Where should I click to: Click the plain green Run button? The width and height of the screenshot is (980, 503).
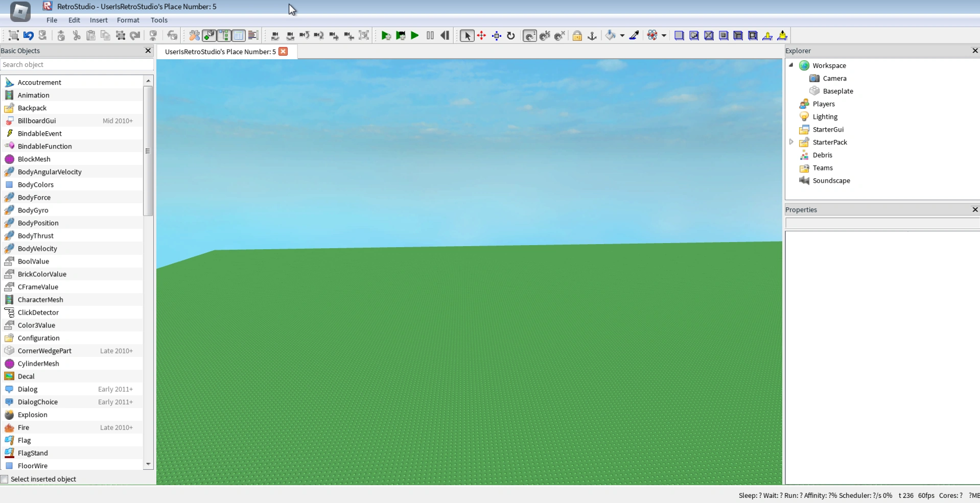coord(415,35)
